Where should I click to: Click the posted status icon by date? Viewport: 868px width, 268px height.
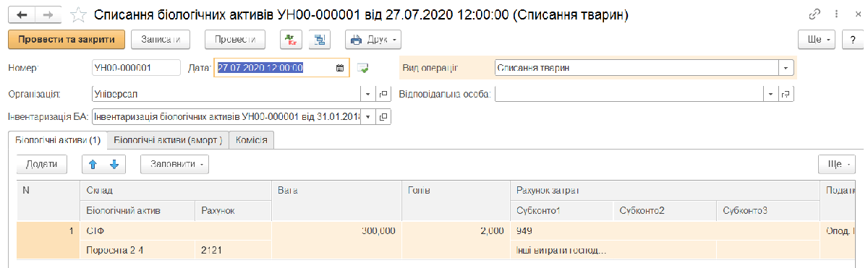click(x=363, y=68)
